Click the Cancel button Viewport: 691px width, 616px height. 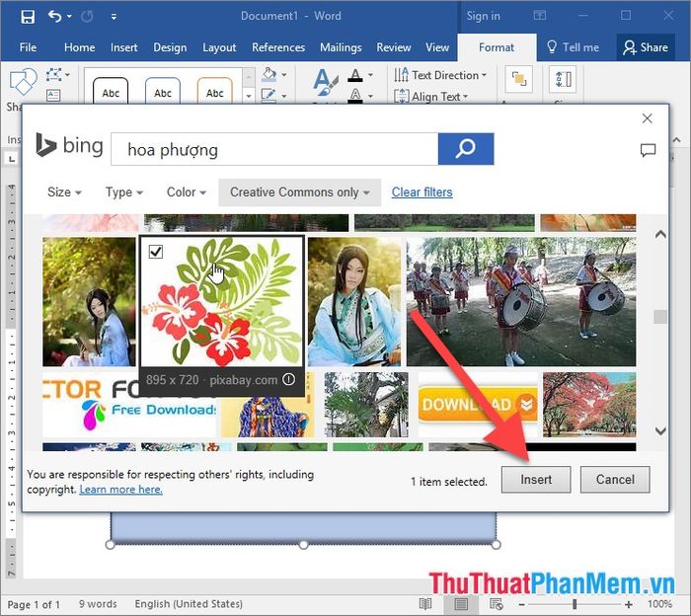tap(615, 480)
